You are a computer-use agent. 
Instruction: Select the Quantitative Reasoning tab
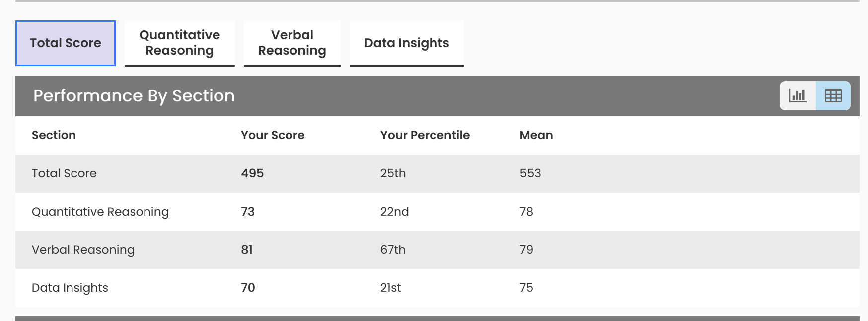(180, 43)
